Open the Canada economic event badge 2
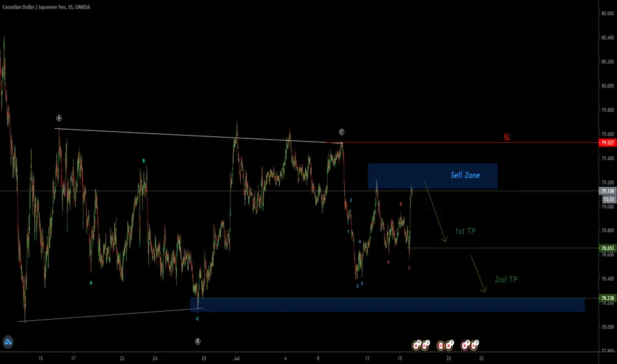Viewport: 617px width, 364px height. [424, 345]
